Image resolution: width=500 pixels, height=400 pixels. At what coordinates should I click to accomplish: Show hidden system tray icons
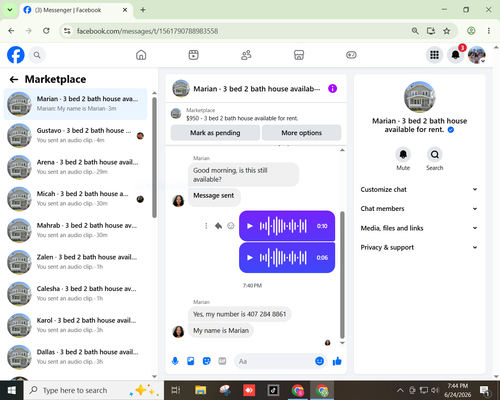click(x=400, y=390)
